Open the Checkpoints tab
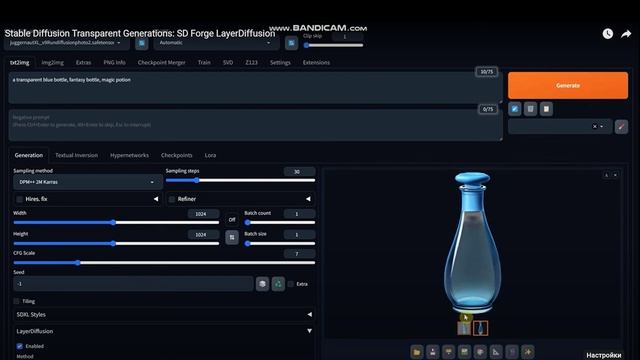This screenshot has height=360, width=640. (x=176, y=156)
